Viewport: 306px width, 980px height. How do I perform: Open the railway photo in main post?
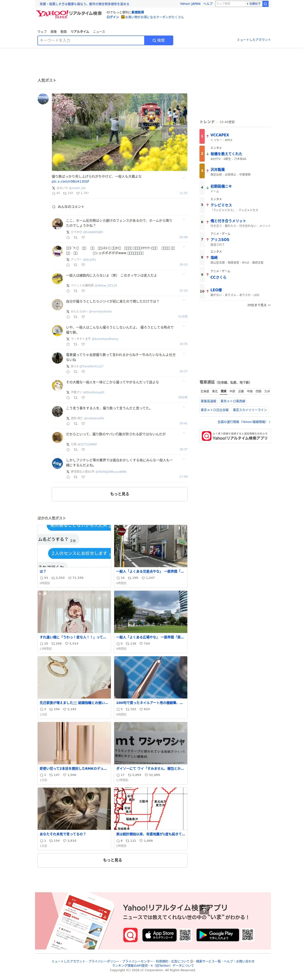[x=119, y=132]
